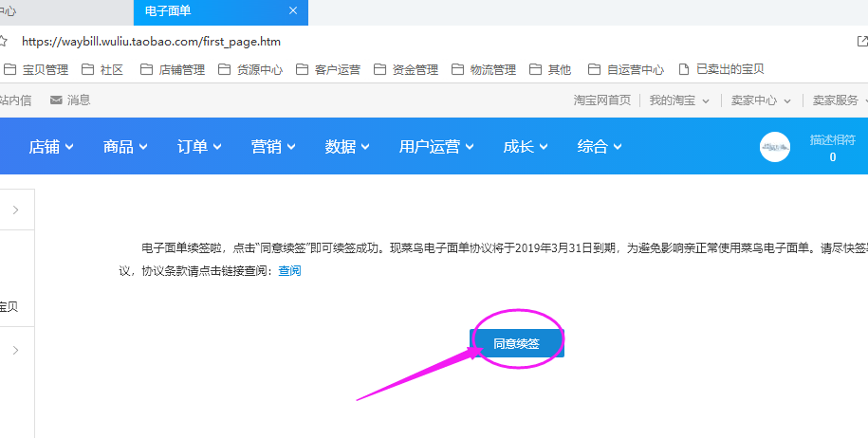The image size is (868, 438).
Task: Open the 店铺管理 bookmark folder
Action: coord(173,70)
